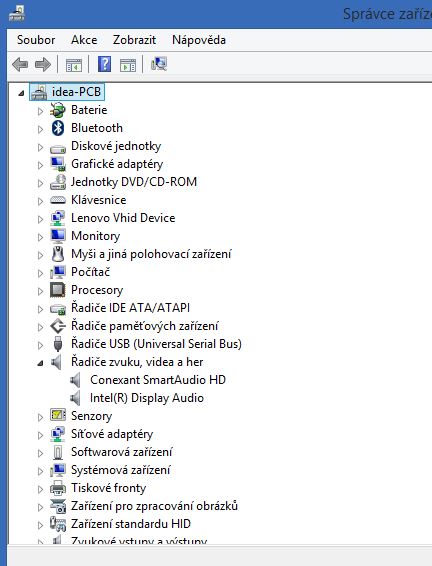Click the Senzory sensor icon
Viewport: 432px width, 566px height.
(x=58, y=415)
